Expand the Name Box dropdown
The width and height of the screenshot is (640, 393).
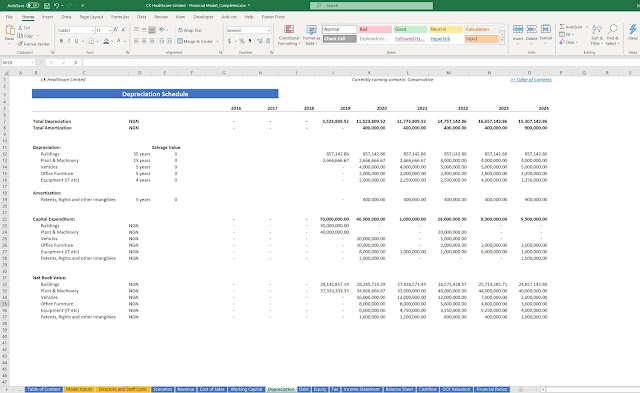32,62
